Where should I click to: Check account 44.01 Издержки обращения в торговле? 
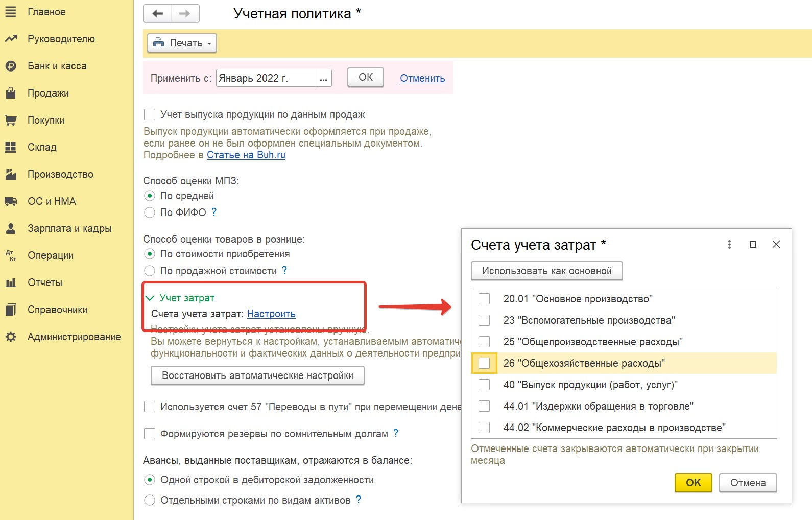pos(484,406)
